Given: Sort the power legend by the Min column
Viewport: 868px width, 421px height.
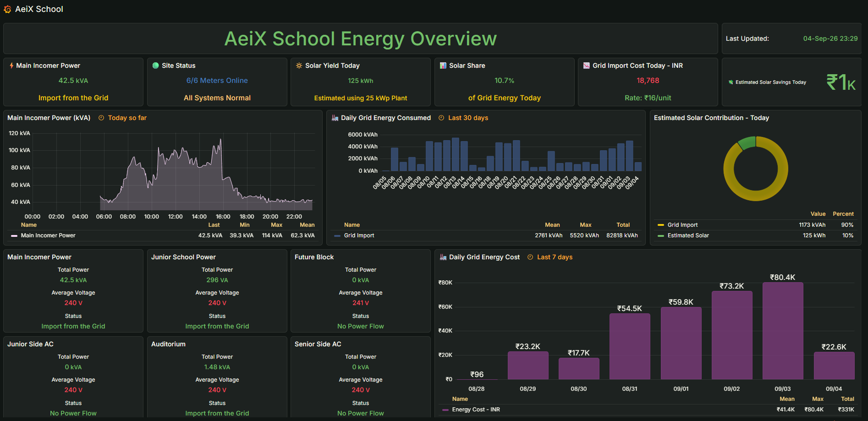Looking at the screenshot, I should click(245, 225).
